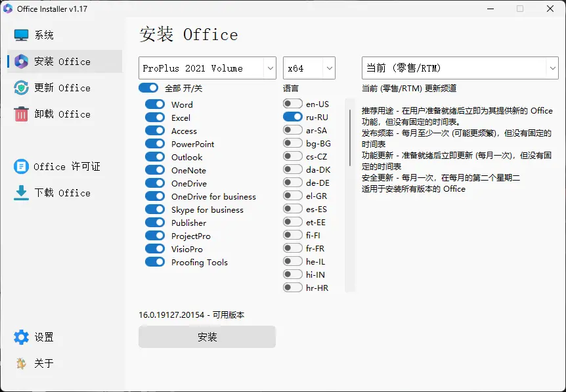Switch off the PowerPoint toggle
566x392 pixels.
click(x=155, y=144)
